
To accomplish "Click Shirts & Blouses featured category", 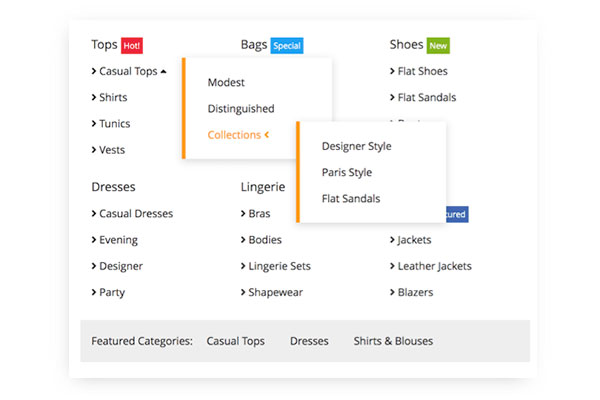I will point(393,341).
